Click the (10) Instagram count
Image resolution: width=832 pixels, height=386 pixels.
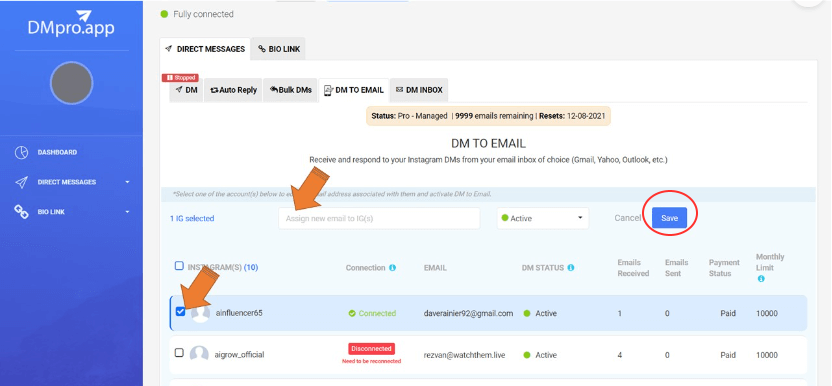tap(251, 268)
